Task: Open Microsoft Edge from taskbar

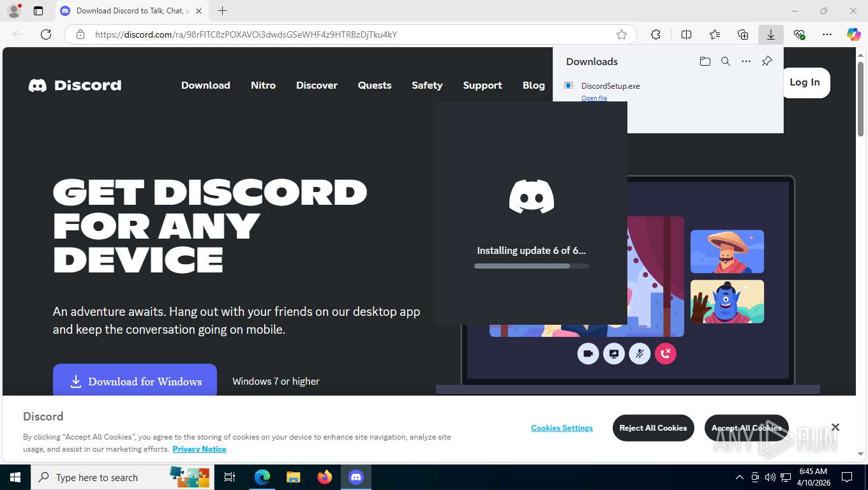Action: [262, 477]
